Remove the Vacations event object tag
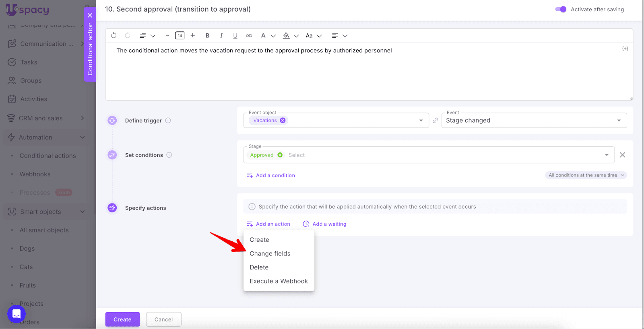The image size is (644, 329). (x=283, y=120)
